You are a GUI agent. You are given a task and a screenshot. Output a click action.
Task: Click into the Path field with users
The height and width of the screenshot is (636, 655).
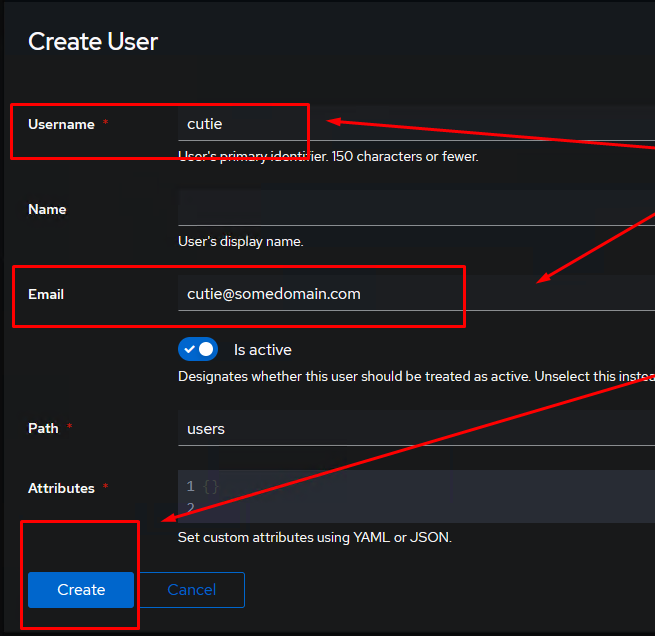pos(416,428)
